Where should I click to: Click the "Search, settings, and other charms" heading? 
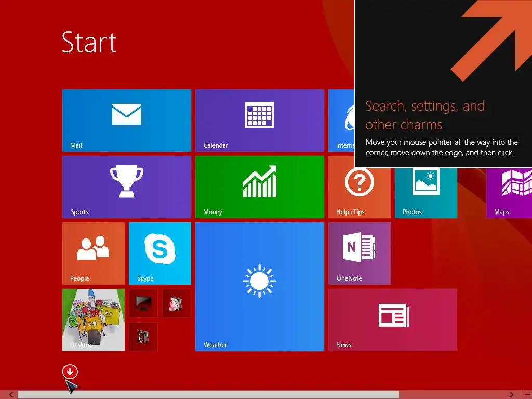pos(425,115)
